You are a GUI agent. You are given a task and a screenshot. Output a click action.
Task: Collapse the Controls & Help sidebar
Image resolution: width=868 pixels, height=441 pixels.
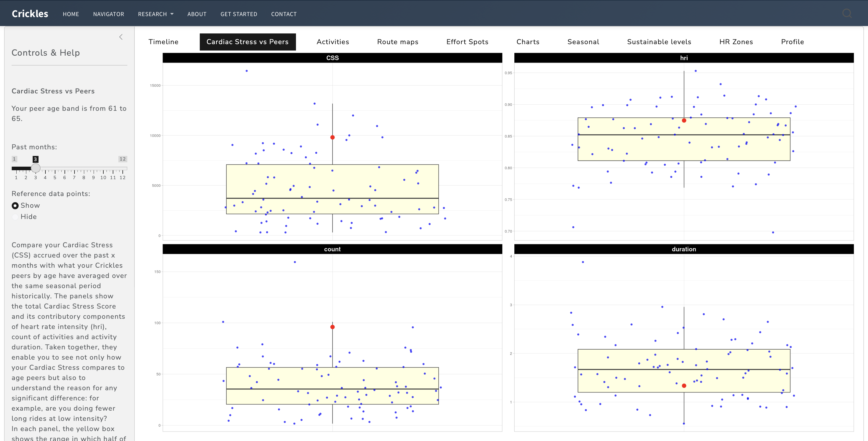coord(121,37)
